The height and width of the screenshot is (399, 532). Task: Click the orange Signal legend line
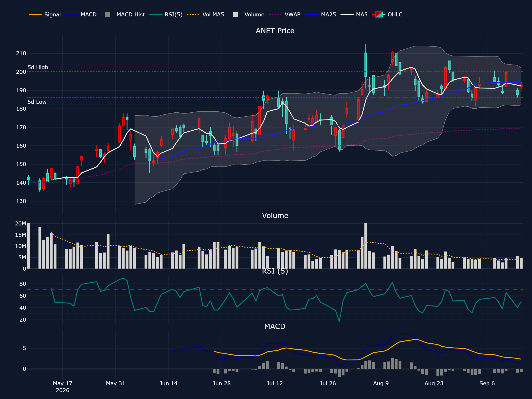(35, 14)
